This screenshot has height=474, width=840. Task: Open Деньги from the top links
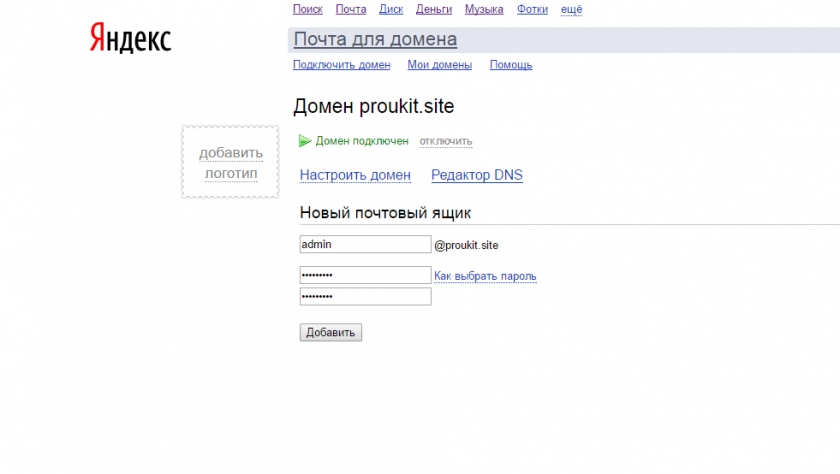(x=433, y=9)
